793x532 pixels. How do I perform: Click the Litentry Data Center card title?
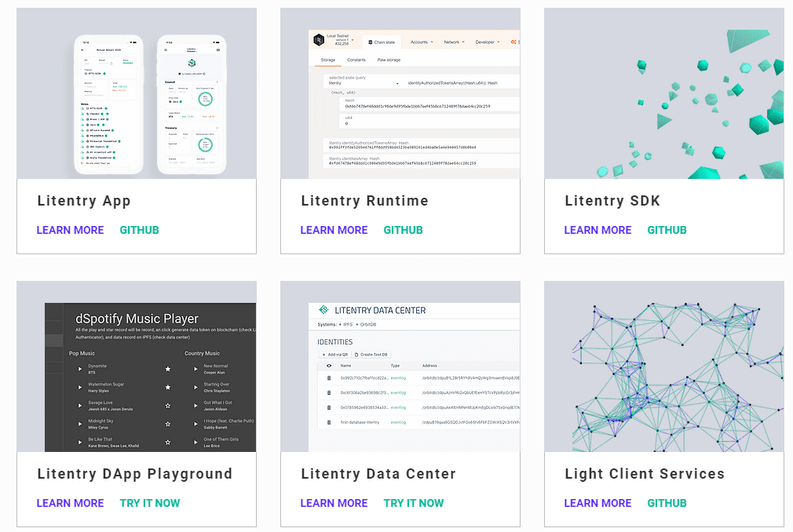coord(378,474)
